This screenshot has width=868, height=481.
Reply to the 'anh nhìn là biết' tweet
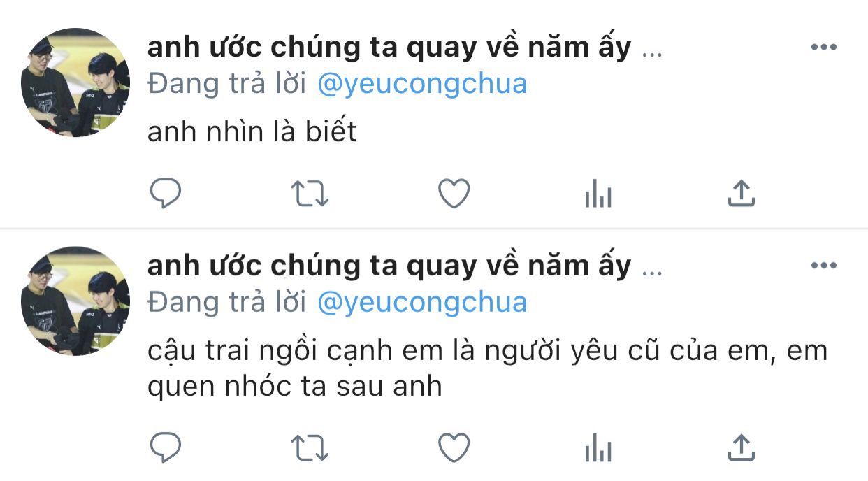click(166, 194)
